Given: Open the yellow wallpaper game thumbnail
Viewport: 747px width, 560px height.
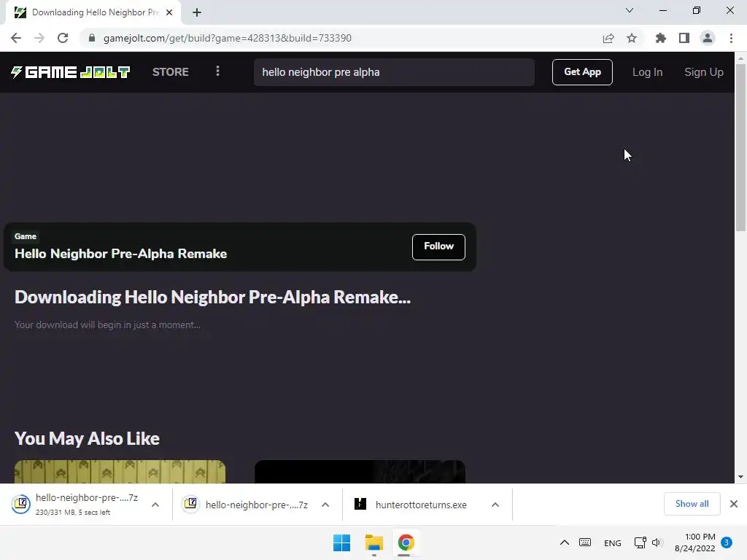Looking at the screenshot, I should pyautogui.click(x=120, y=472).
